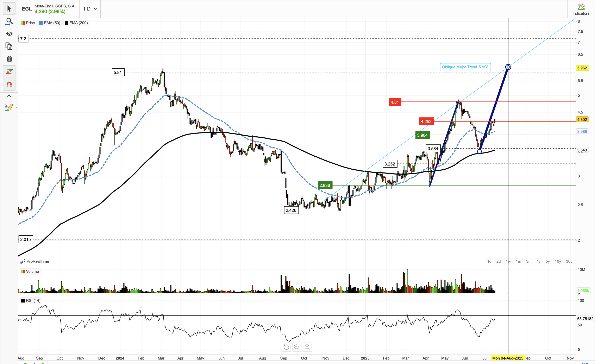Viewport: 595px width, 364px height.
Task: Activate the horizontal zoom magnifier tool
Action: click(9, 22)
